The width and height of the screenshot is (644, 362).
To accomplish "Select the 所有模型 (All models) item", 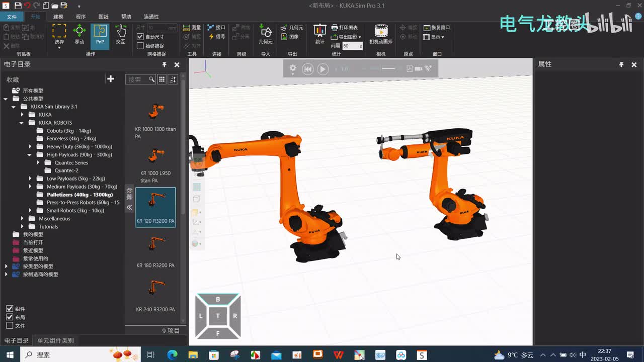I will tap(33, 90).
